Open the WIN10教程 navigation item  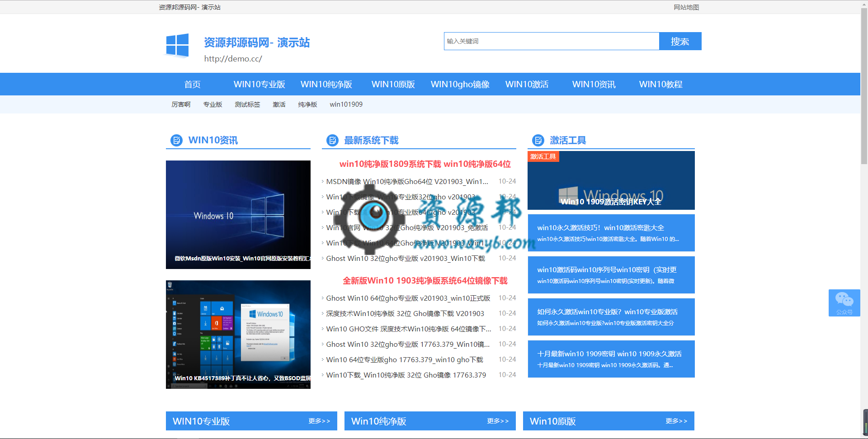coord(661,84)
